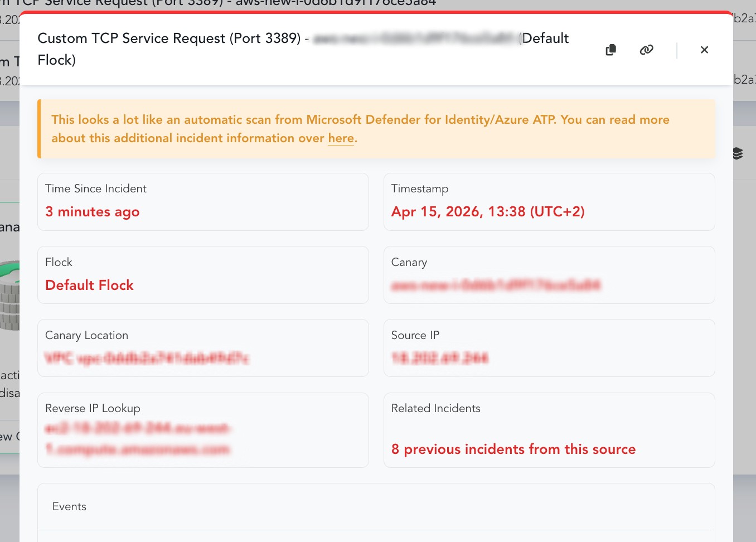Click the Related Incidents card label

(x=435, y=408)
